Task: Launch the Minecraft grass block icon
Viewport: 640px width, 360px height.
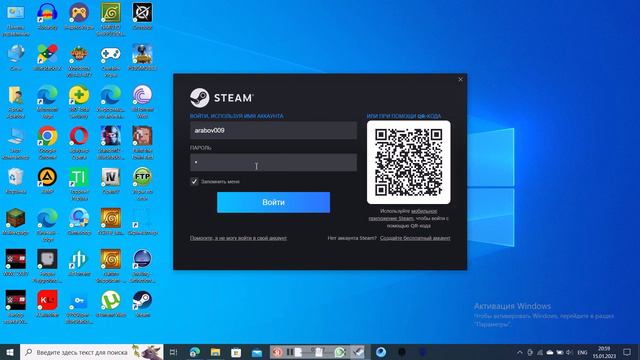Action: coord(16,218)
